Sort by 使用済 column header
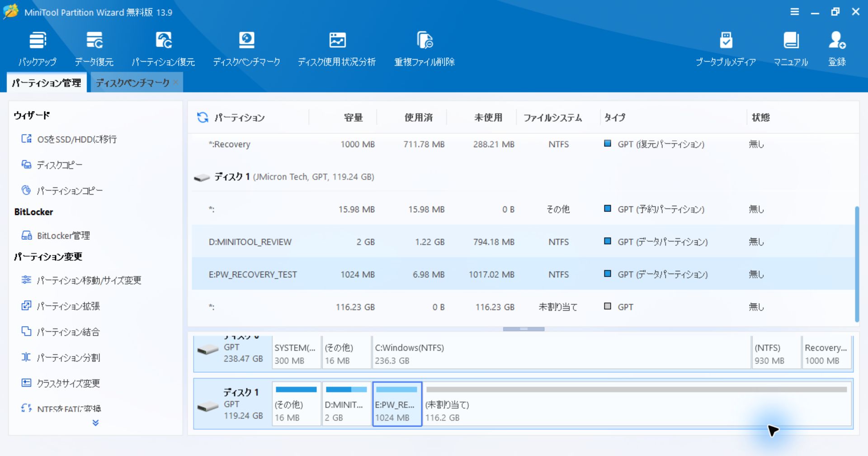The height and width of the screenshot is (456, 868). tap(419, 118)
